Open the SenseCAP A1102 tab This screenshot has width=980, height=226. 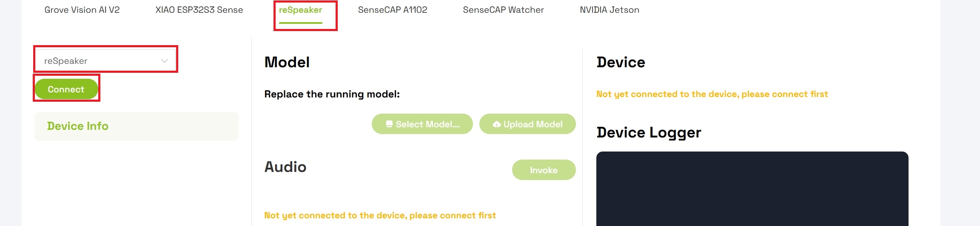coord(393,10)
